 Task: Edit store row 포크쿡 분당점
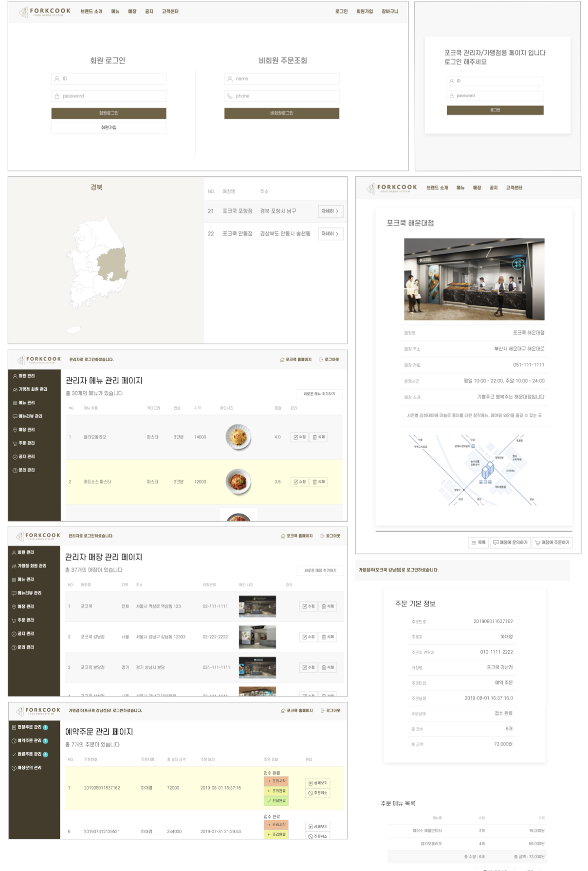click(308, 667)
